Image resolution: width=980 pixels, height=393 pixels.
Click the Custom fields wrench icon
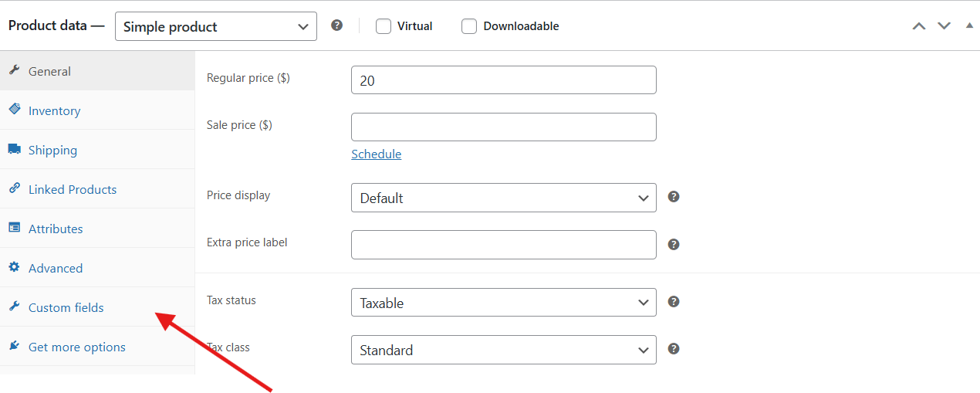[14, 307]
